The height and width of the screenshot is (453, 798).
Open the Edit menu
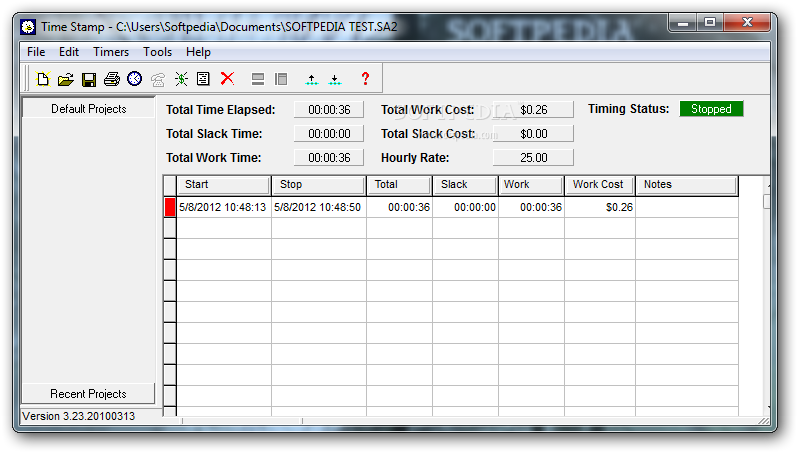click(x=69, y=52)
